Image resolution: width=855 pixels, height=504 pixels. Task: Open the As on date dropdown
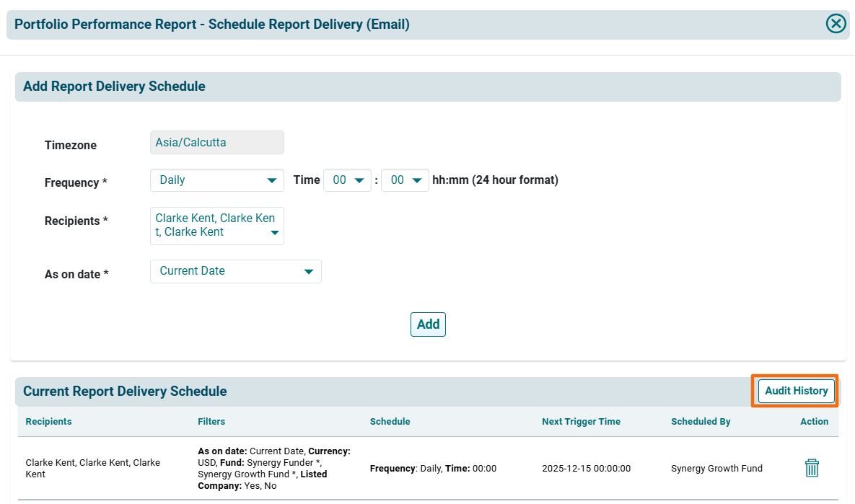(235, 271)
